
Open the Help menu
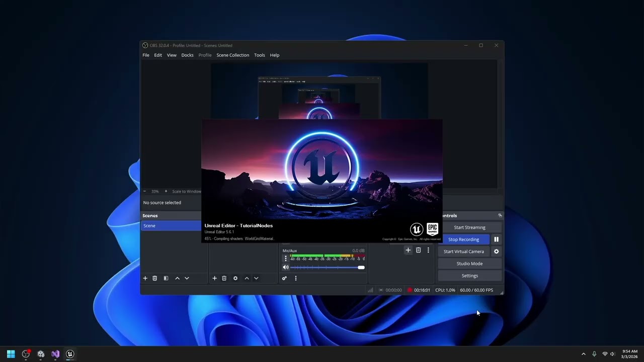pos(275,55)
